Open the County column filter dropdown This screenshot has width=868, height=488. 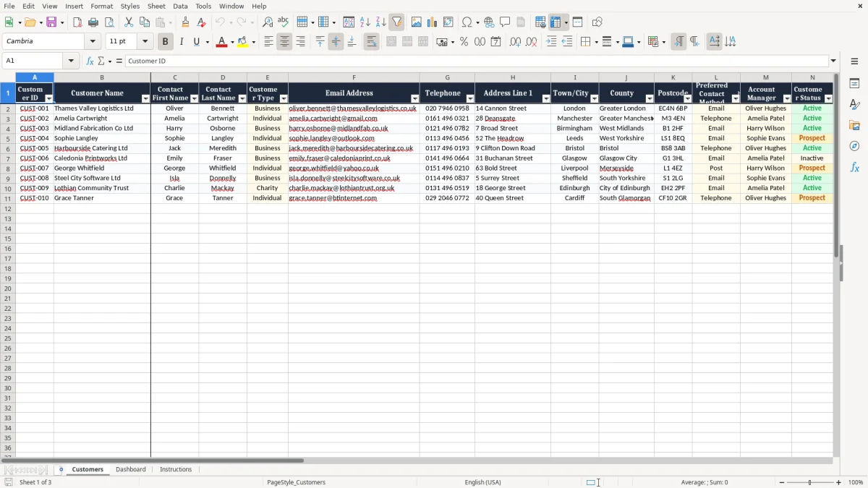(x=649, y=98)
